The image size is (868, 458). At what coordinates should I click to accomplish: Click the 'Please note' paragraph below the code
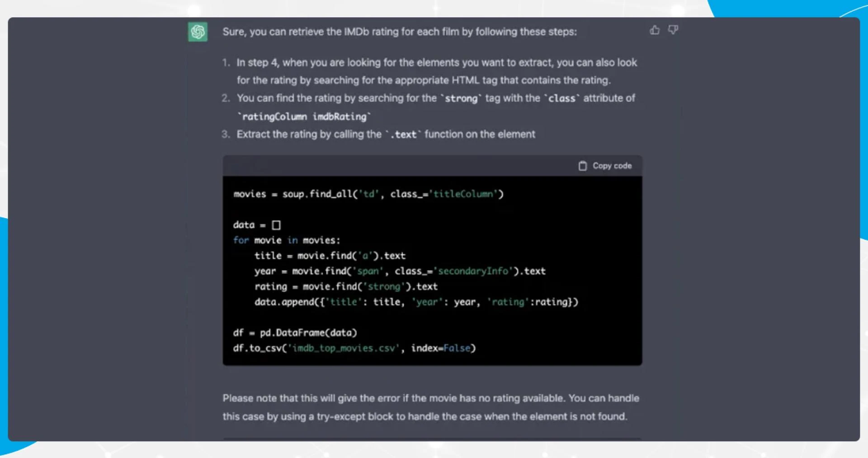tap(431, 407)
